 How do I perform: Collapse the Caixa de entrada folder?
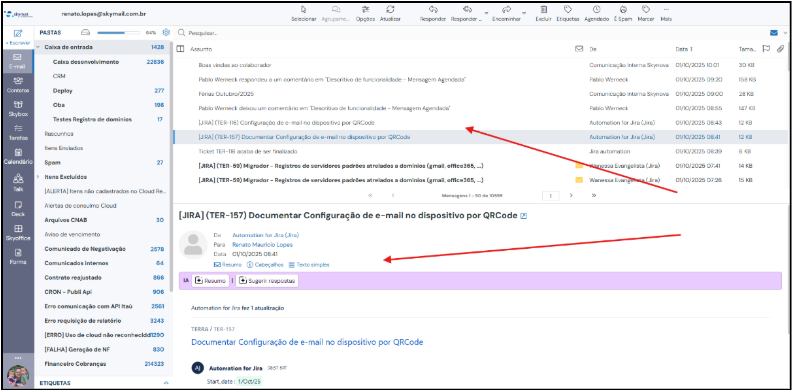[39, 47]
